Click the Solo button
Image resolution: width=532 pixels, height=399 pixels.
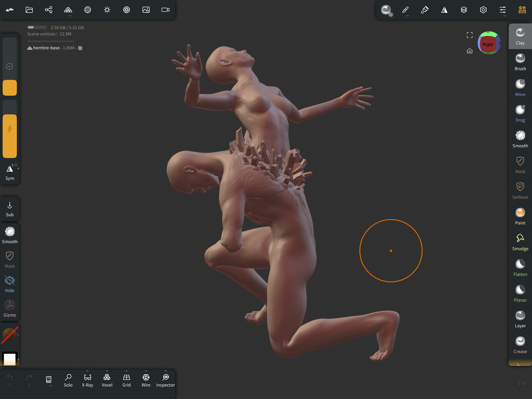[68, 380]
